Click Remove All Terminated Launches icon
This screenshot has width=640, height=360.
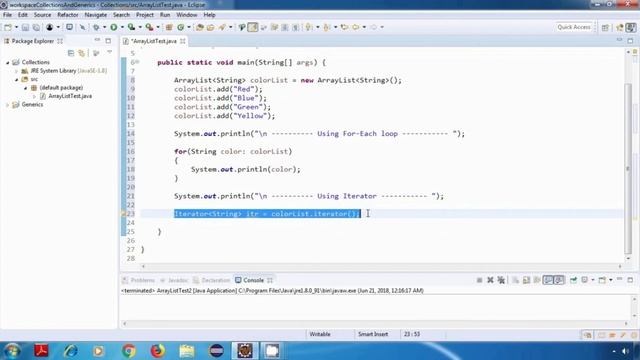(x=501, y=280)
